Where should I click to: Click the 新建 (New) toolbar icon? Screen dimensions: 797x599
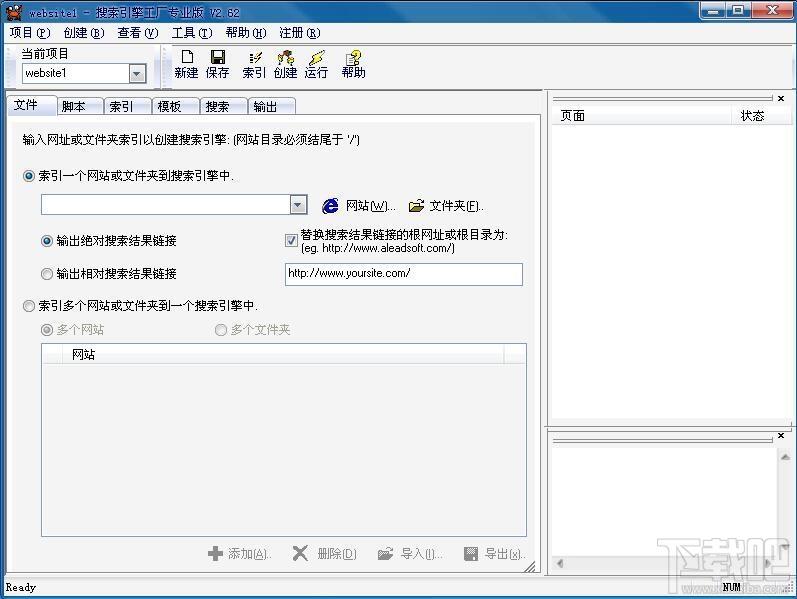[x=186, y=64]
